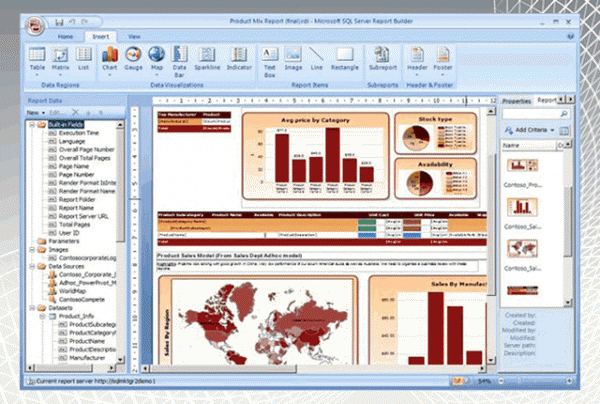Screen dimensions: 600x404
Task: Insert a Map visualization
Action: click(157, 60)
